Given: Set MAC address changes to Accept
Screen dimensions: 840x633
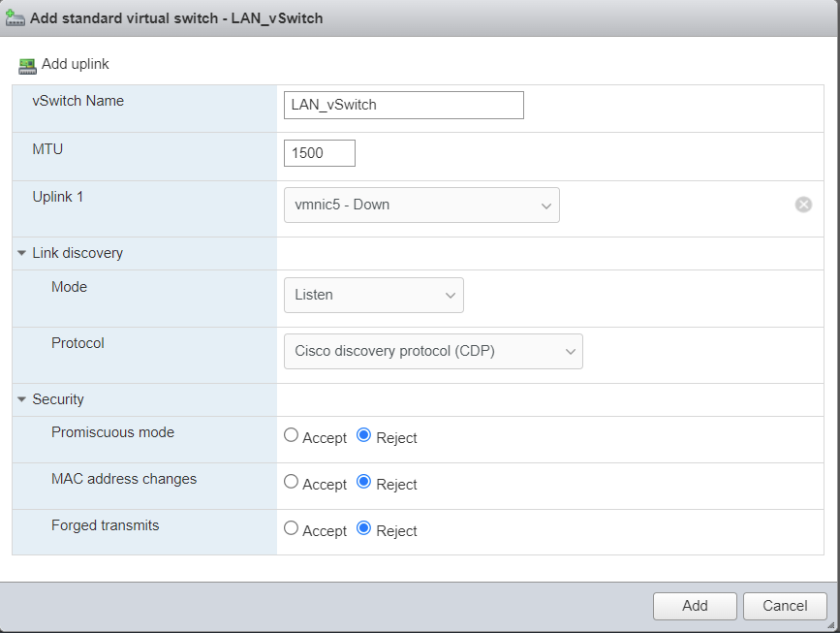Looking at the screenshot, I should pos(292,482).
